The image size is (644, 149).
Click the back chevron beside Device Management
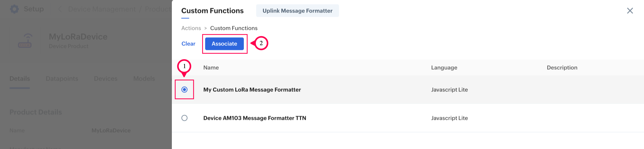click(60, 9)
